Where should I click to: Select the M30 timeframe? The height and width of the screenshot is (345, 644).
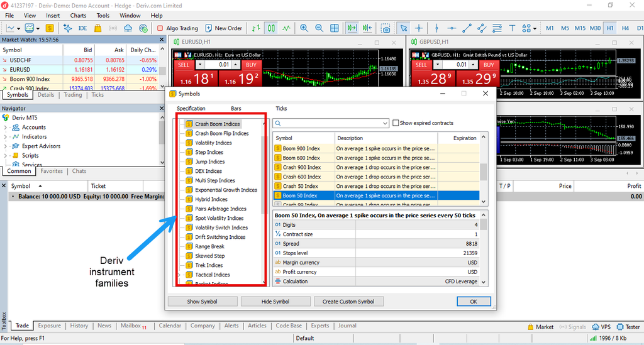pos(595,28)
